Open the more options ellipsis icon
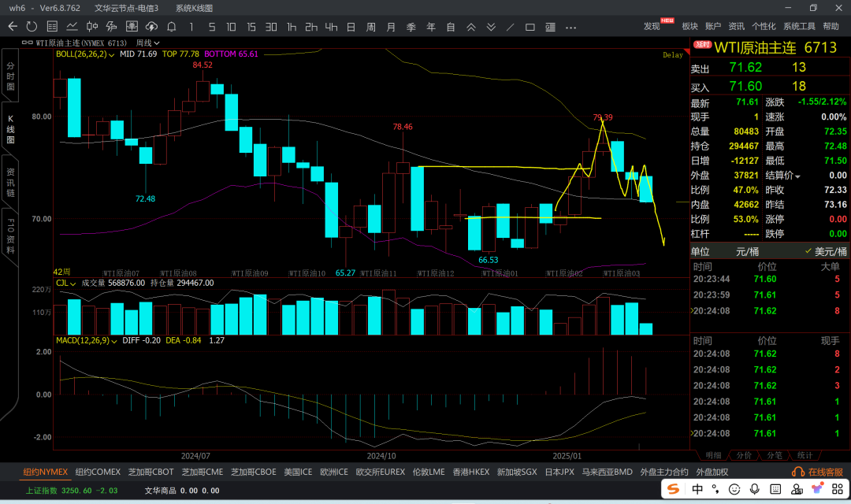 coord(570,27)
